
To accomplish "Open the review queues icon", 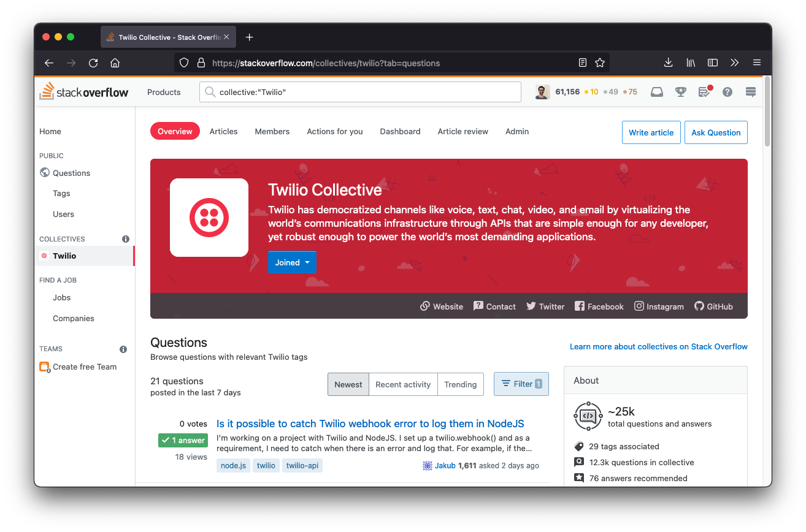I will point(704,91).
